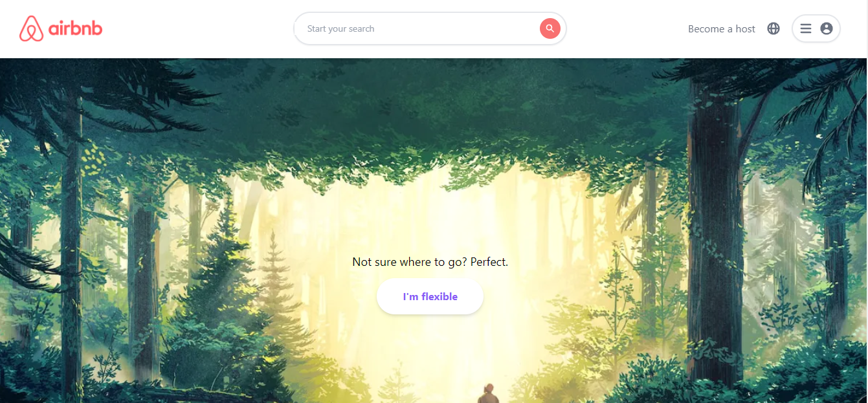Click the "I'm flexible" button
This screenshot has height=403, width=868.
click(430, 296)
